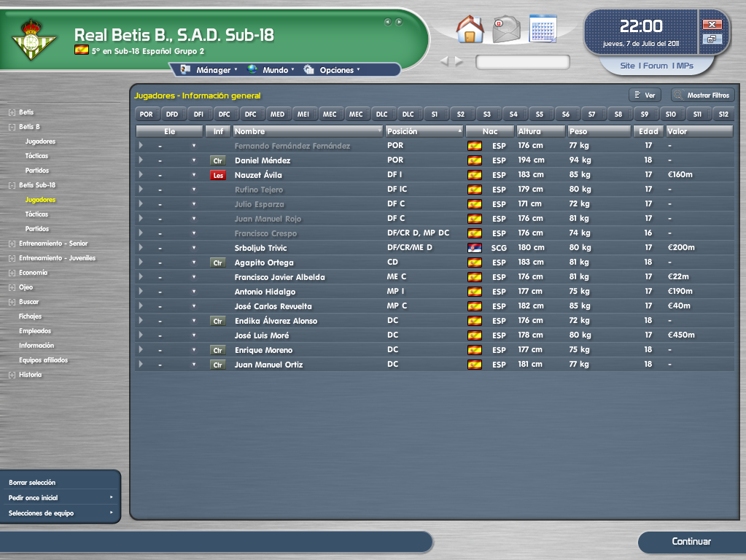The image size is (746, 560).
Task: Open selection dropdown for Nauzet Ávila
Action: click(194, 175)
